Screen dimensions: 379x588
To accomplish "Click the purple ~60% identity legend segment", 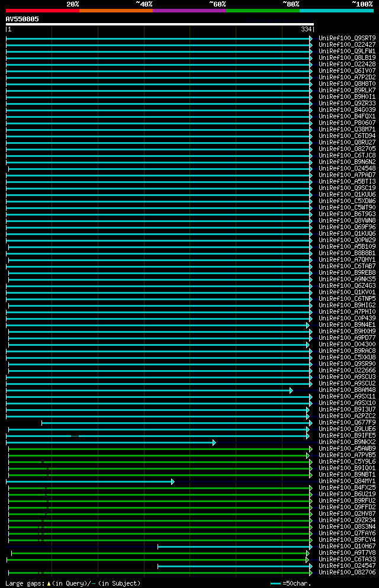I will coord(189,11).
